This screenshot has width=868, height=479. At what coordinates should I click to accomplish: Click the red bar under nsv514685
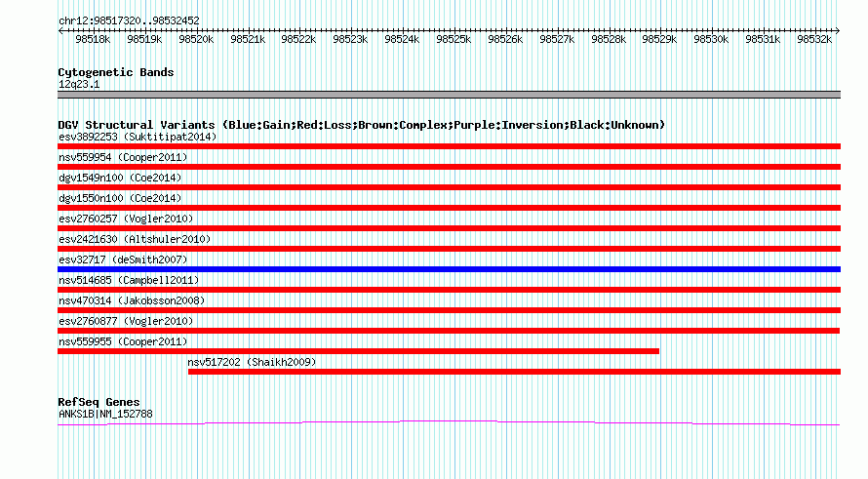point(449,290)
